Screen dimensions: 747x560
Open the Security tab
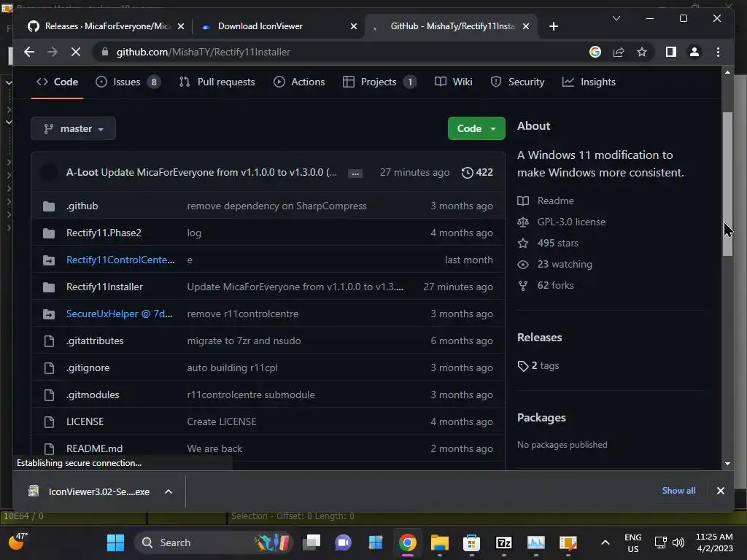(517, 82)
